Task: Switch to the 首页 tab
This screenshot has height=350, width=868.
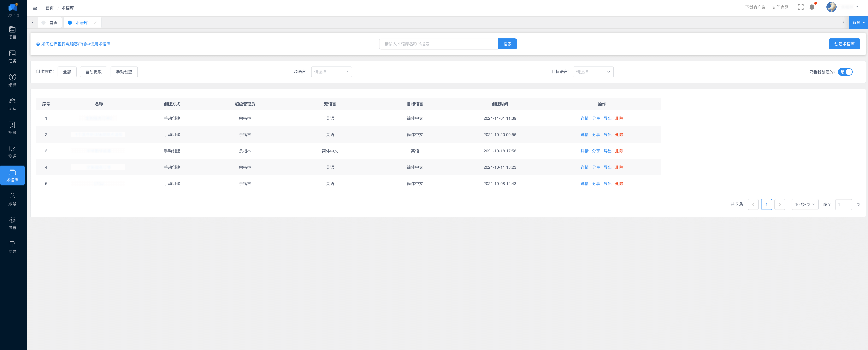Action: [x=49, y=23]
